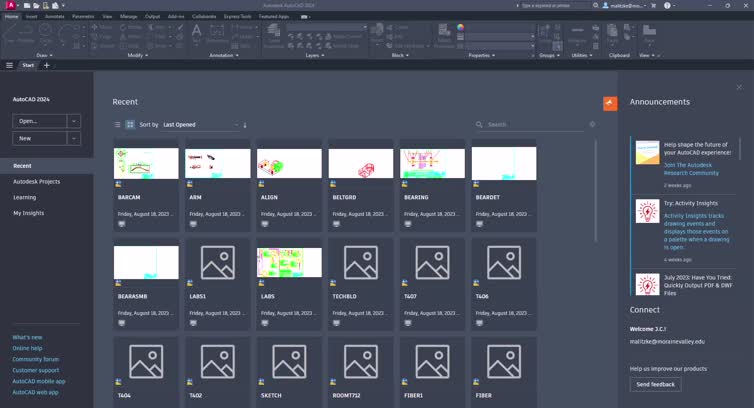754x408 pixels.
Task: Open the Recent list settings gear
Action: (592, 124)
